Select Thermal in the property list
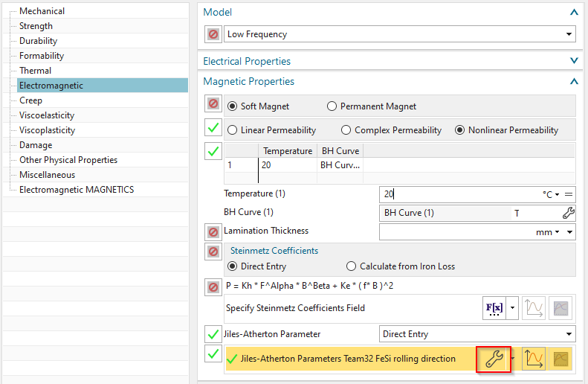588x384 pixels. pyautogui.click(x=35, y=71)
